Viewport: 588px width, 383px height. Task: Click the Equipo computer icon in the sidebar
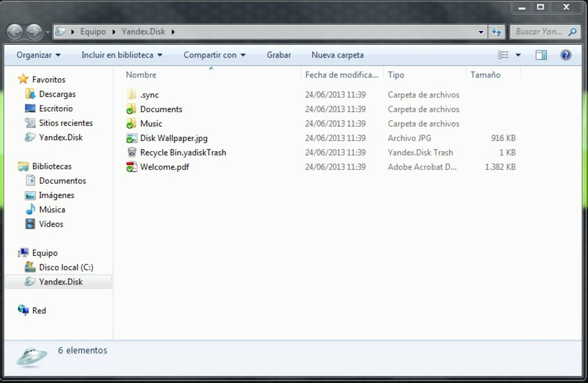[23, 253]
